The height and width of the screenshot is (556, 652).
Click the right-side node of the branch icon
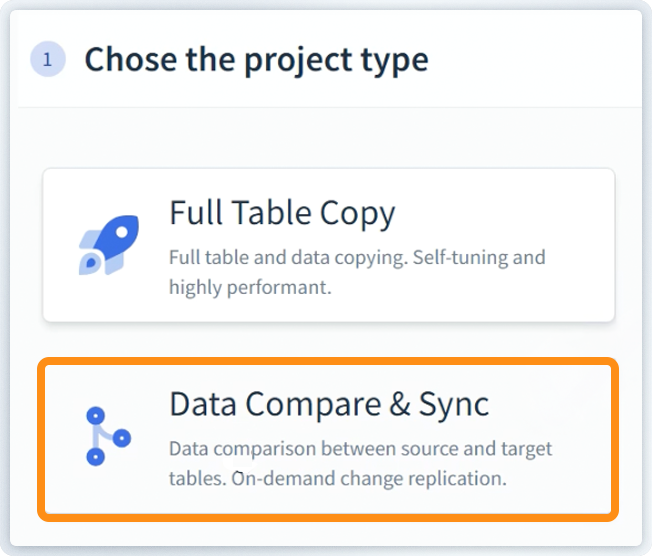tap(122, 437)
